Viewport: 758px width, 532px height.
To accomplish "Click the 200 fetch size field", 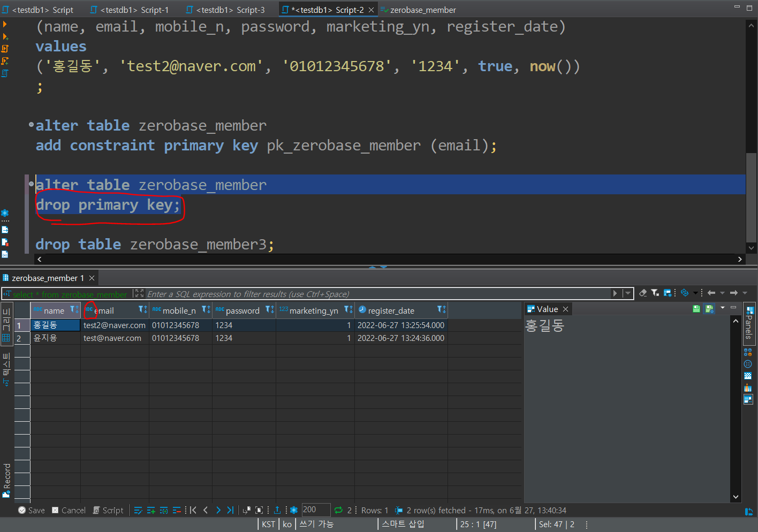I will (x=315, y=510).
